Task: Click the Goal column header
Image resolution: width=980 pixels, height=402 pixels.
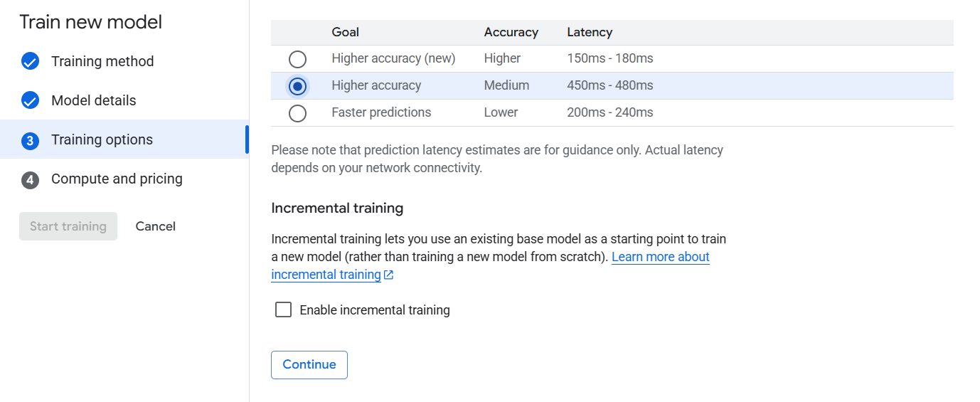Action: pyautogui.click(x=346, y=32)
